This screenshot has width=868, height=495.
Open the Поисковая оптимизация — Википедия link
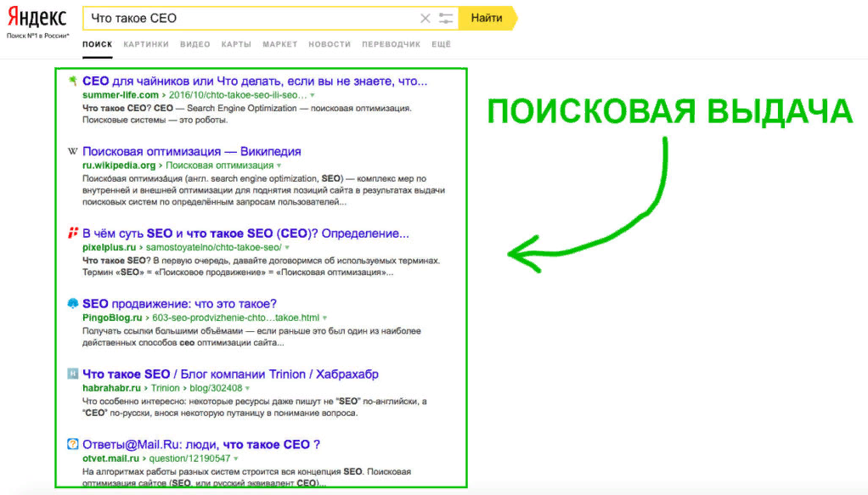[x=191, y=151]
